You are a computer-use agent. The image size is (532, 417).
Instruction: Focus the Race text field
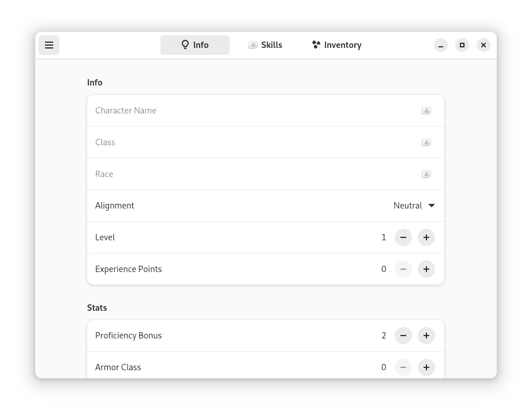265,174
